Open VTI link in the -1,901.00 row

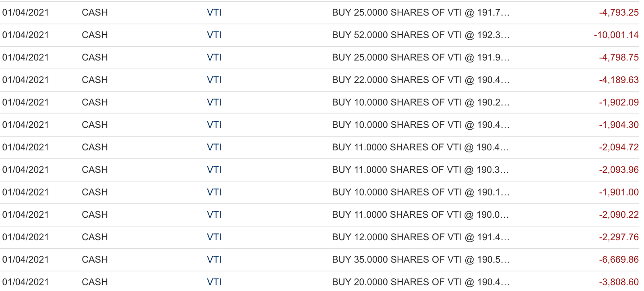(x=214, y=192)
